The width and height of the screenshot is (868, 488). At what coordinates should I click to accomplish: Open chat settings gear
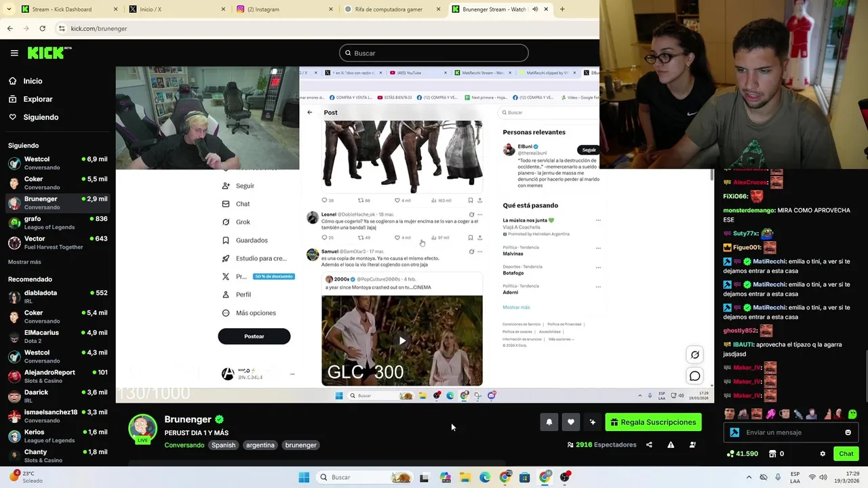823,453
